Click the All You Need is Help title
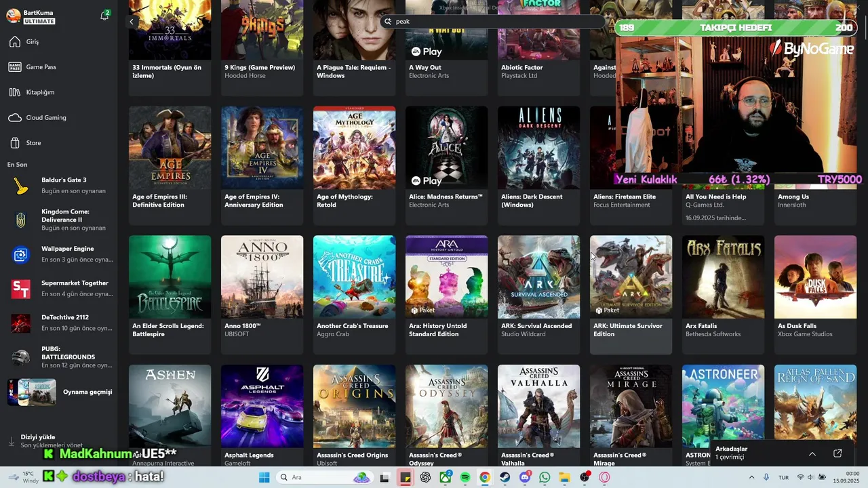 point(715,197)
